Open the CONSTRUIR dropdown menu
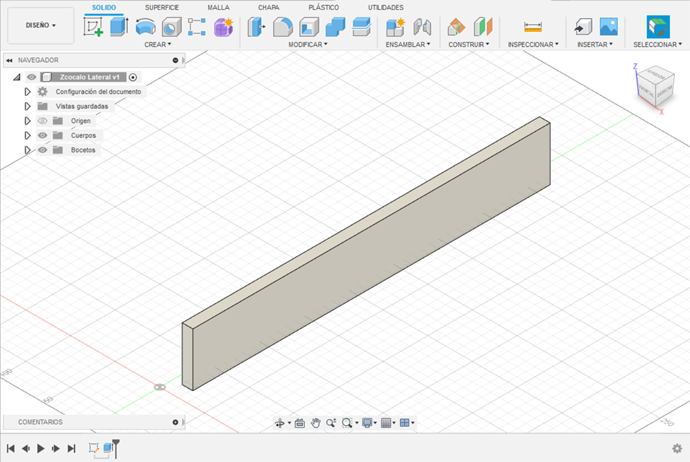The height and width of the screenshot is (462, 690). point(469,44)
